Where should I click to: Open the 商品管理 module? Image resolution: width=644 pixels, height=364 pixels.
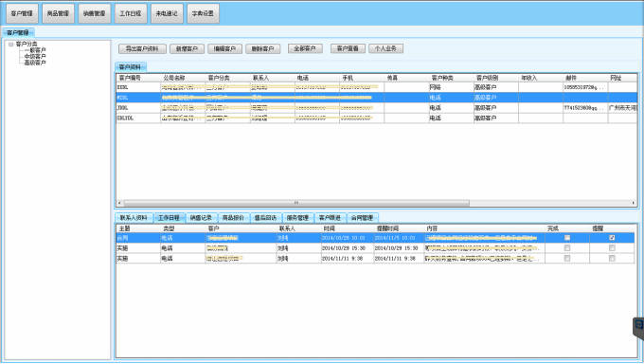pyautogui.click(x=59, y=13)
